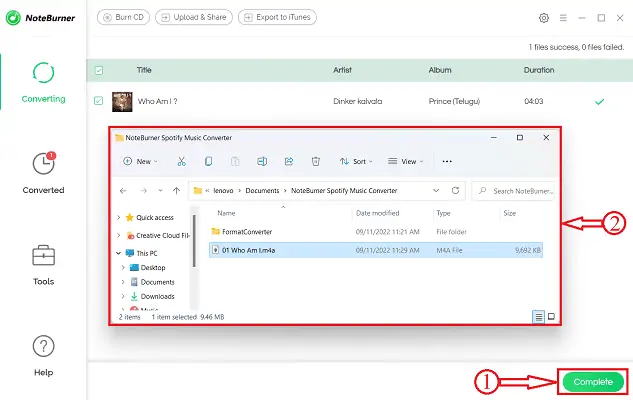
Task: Click Export to iTunes button
Action: tap(277, 17)
